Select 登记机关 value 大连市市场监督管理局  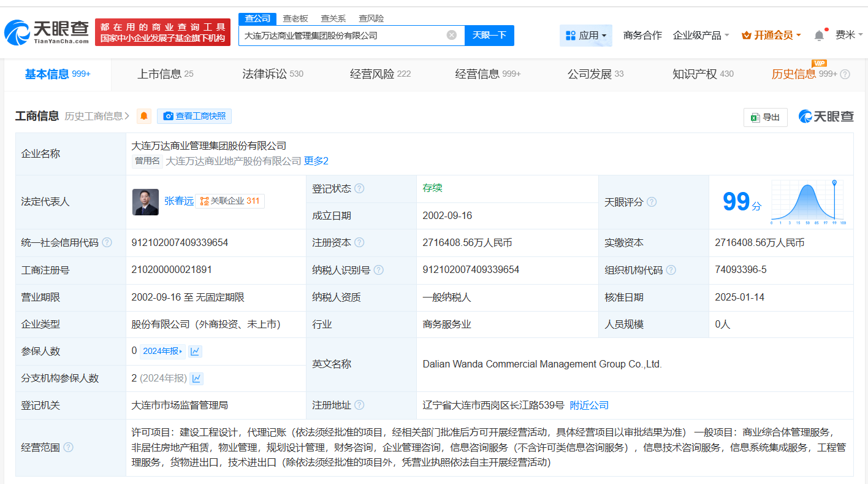[x=180, y=405]
